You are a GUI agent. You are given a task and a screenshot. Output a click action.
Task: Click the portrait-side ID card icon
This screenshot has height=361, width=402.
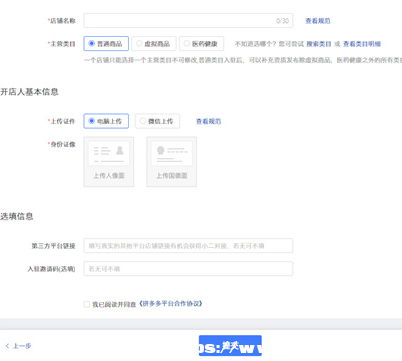(109, 154)
